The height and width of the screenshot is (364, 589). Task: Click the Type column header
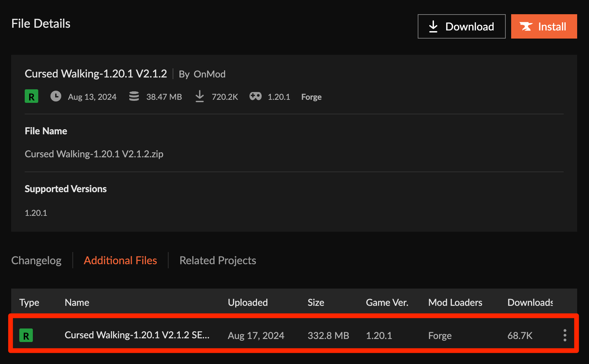[29, 302]
